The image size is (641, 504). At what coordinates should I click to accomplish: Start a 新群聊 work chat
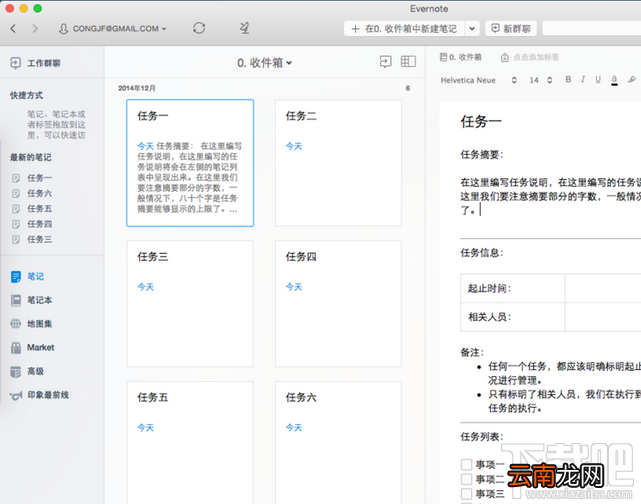(511, 29)
